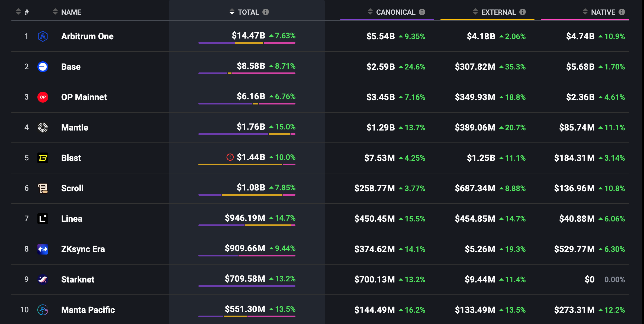Click the yellow Blast logo icon
The image size is (644, 324).
point(43,158)
